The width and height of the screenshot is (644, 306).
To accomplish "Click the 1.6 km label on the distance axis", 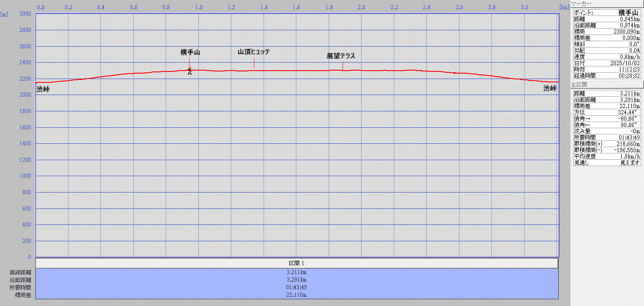I will point(296,7).
